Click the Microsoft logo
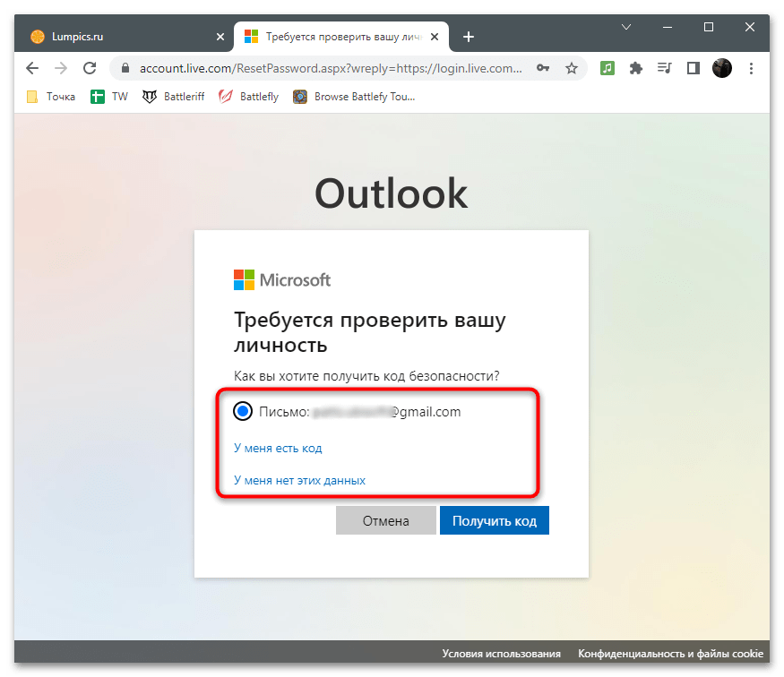This screenshot has width=784, height=677. click(282, 279)
